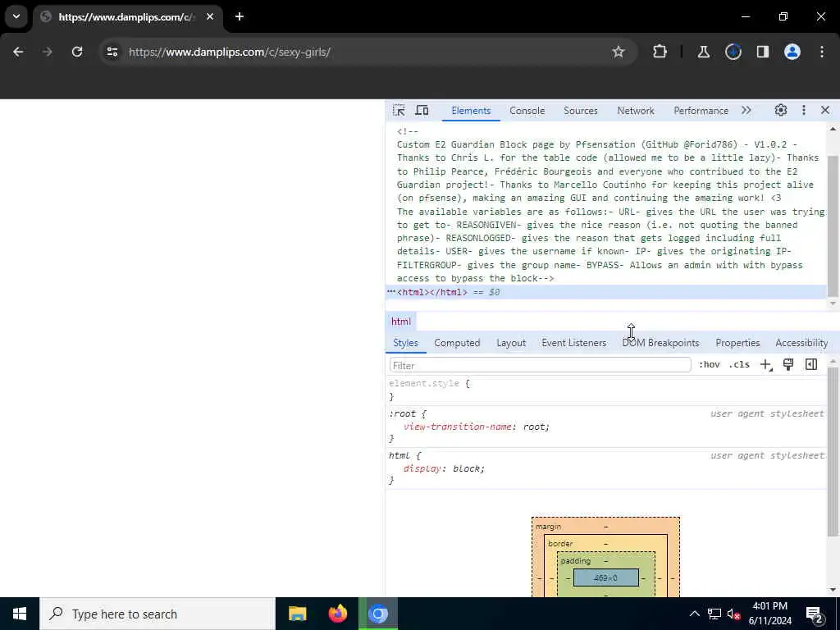Open the Computed pane tab

pos(457,343)
